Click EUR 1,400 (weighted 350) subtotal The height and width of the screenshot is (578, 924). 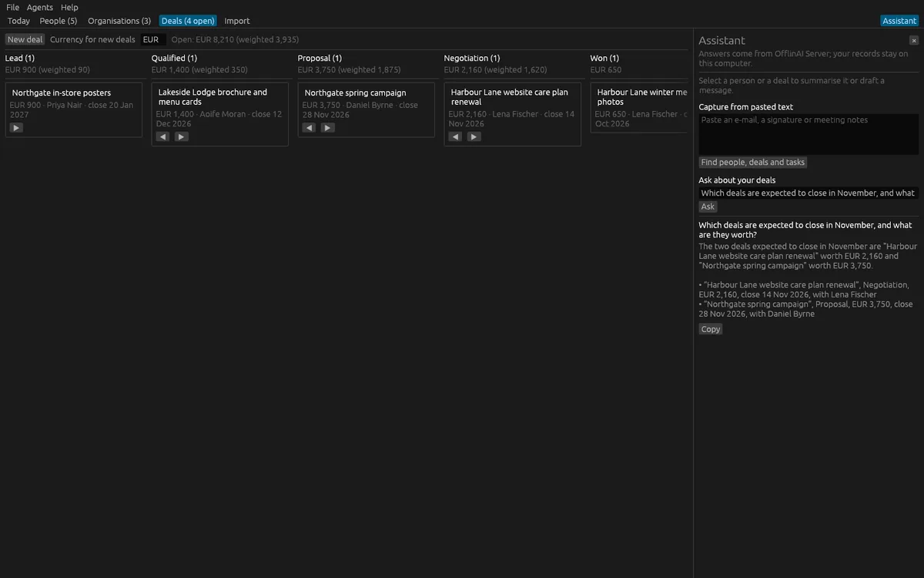click(x=199, y=70)
